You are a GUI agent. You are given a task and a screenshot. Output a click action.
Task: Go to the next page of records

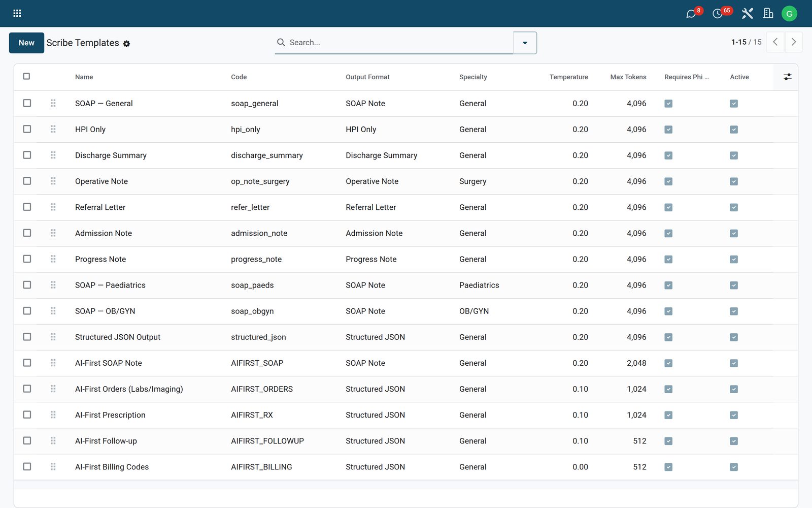(x=794, y=42)
